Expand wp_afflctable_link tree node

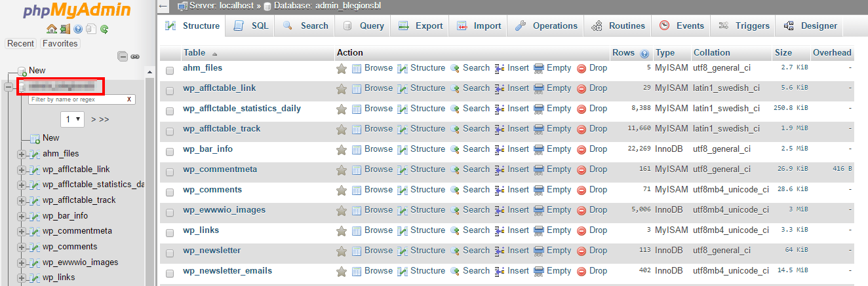tap(22, 170)
